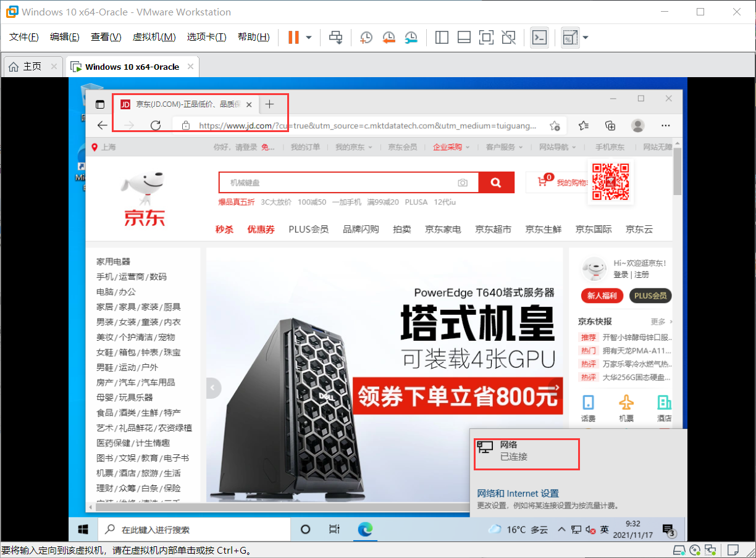Toggle the VMware console view button
The image size is (756, 558).
pos(539,38)
